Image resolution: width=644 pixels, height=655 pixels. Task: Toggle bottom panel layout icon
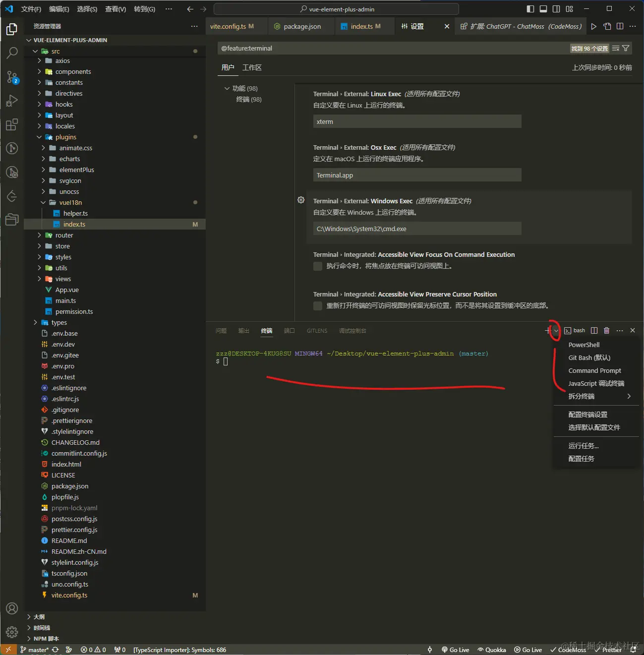(x=543, y=9)
